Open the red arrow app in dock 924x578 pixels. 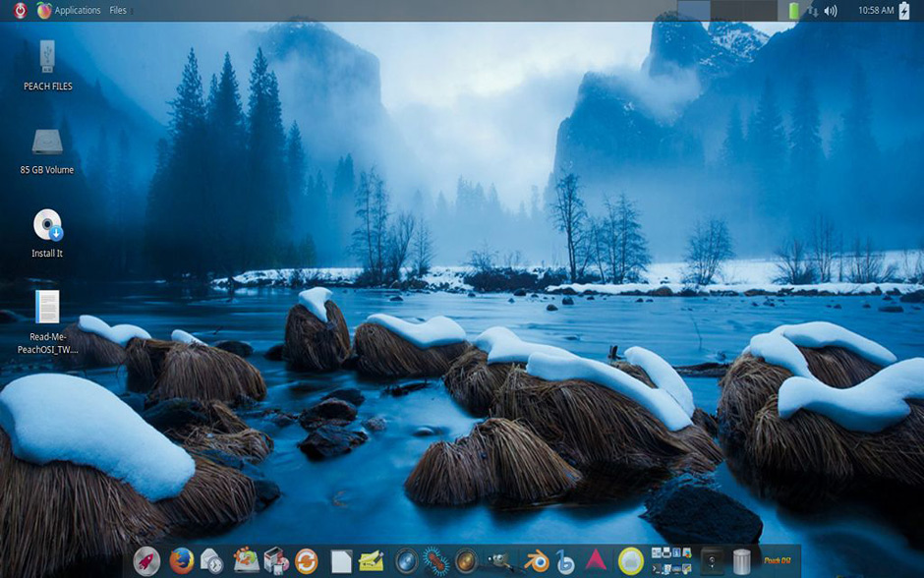pos(596,560)
